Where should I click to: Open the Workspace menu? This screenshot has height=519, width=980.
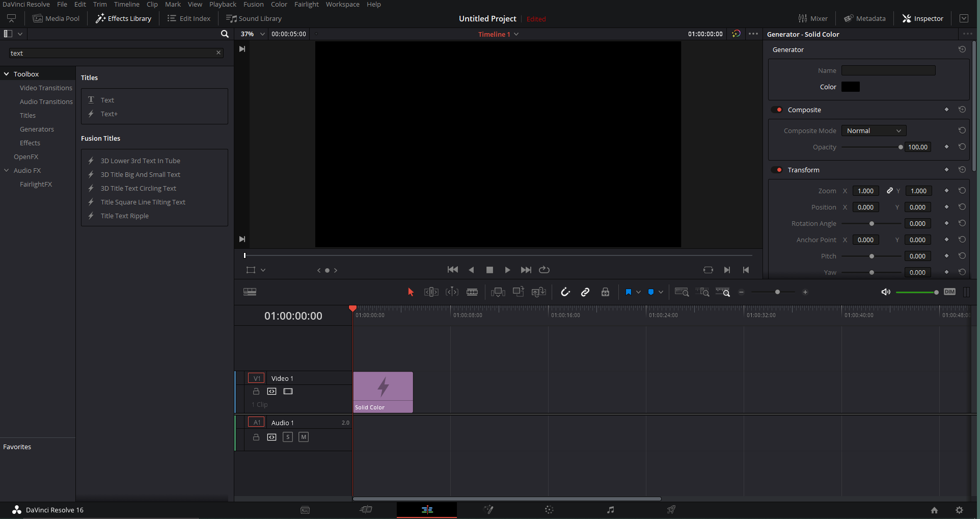point(343,4)
